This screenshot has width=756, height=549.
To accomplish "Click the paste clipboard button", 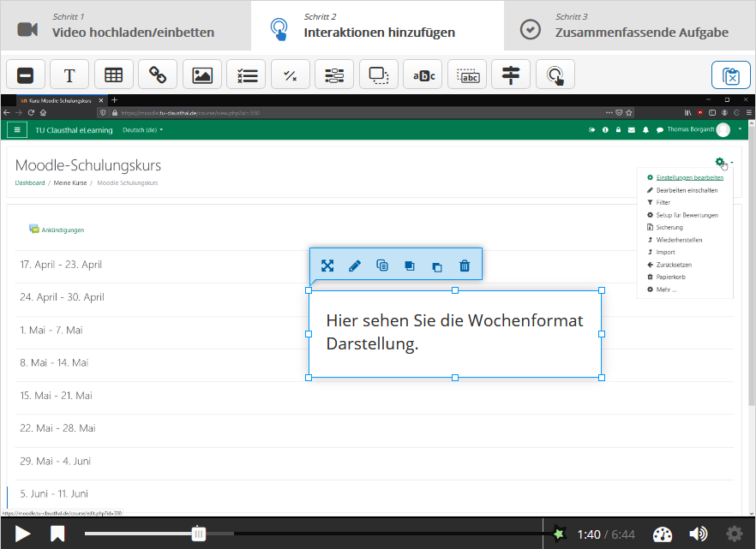I will pos(731,75).
